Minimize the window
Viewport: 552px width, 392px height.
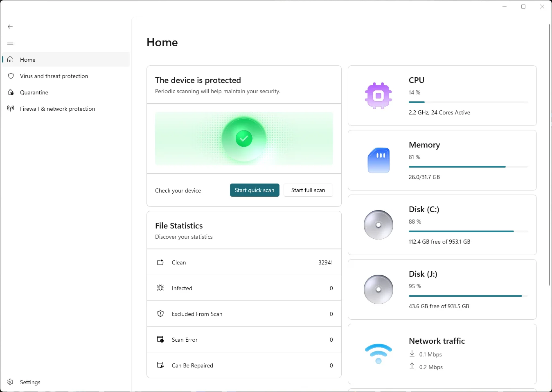[505, 7]
